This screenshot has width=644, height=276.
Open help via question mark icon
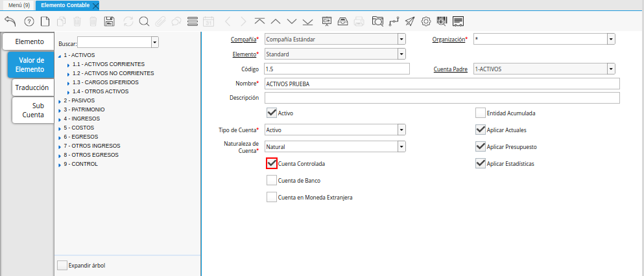tap(29, 21)
